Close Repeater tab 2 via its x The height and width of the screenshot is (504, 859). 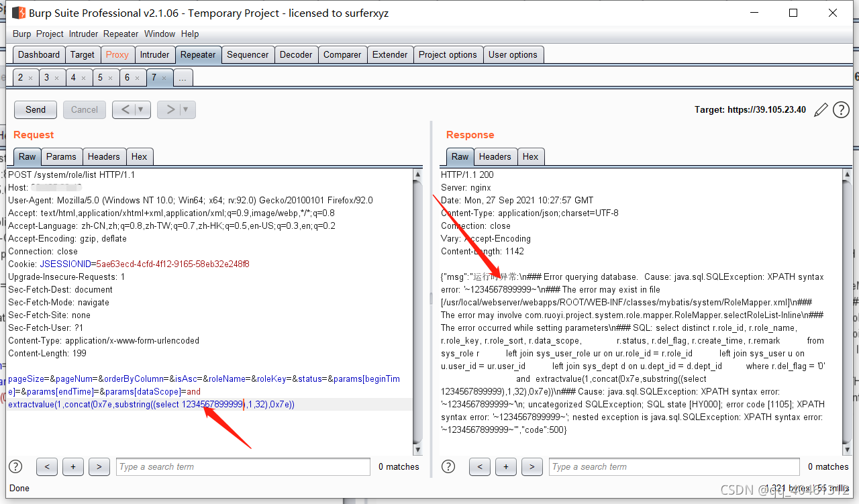pyautogui.click(x=30, y=79)
